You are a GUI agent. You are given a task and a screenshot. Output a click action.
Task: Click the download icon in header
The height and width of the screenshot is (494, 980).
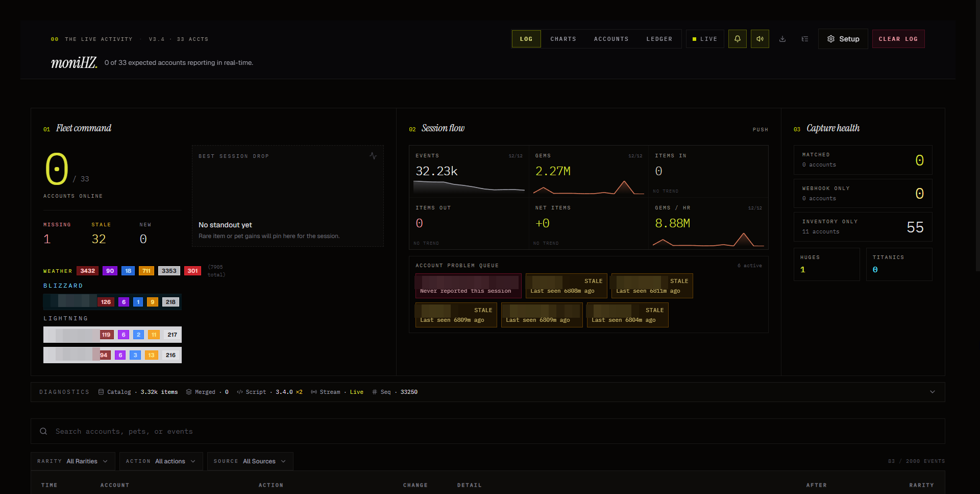tap(782, 39)
